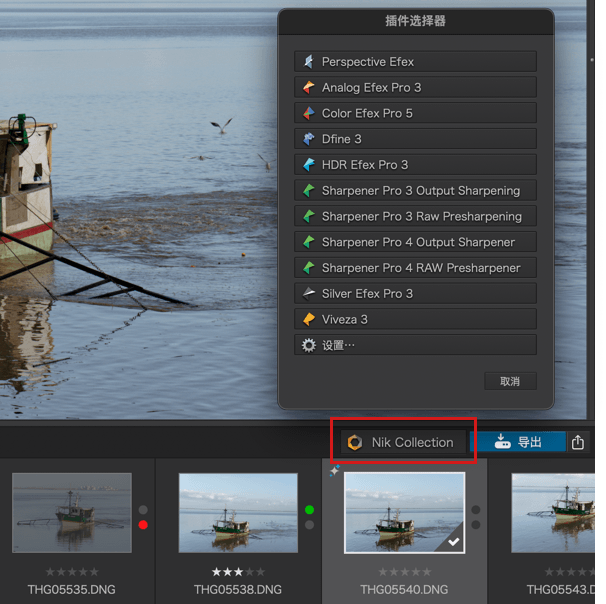
Task: Choose Sharpener Pro 3 Raw Presharpening
Action: click(x=415, y=216)
